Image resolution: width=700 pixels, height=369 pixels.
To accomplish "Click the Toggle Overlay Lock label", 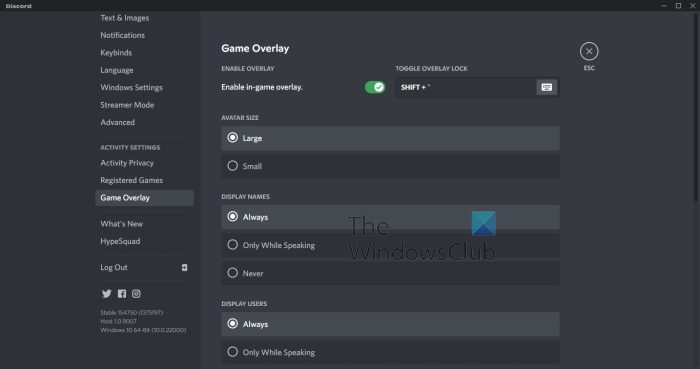I will click(x=431, y=68).
